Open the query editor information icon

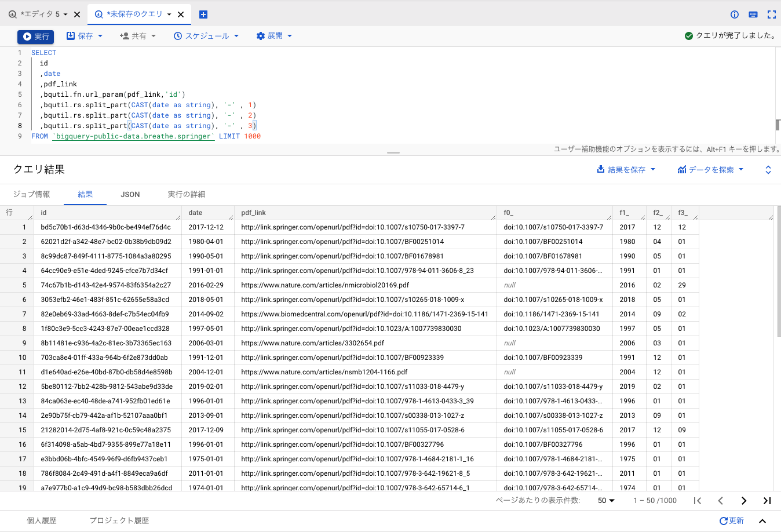pyautogui.click(x=734, y=14)
